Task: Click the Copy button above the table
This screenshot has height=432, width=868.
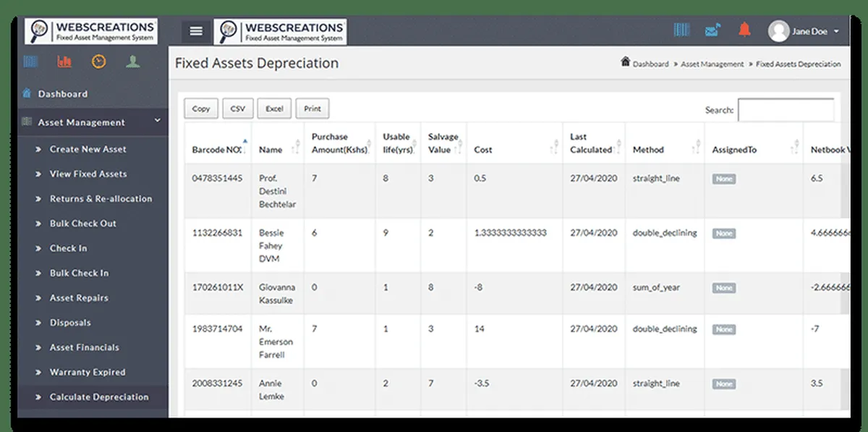Action: coord(201,109)
